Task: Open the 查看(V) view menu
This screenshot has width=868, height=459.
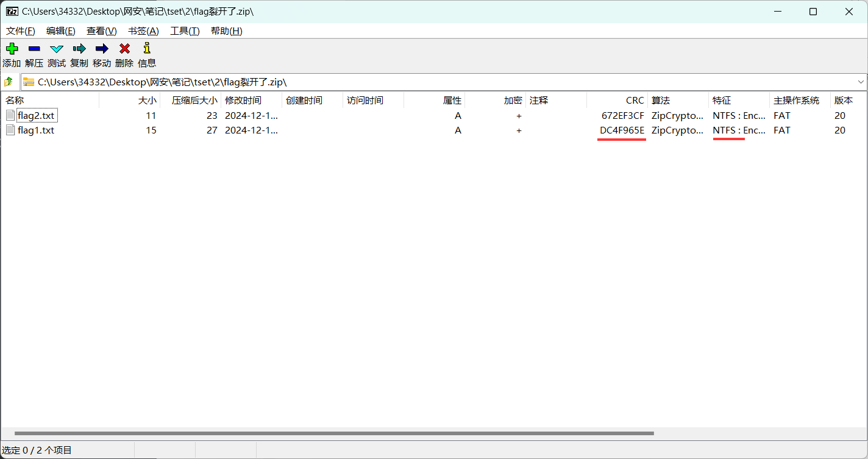Action: [x=101, y=31]
